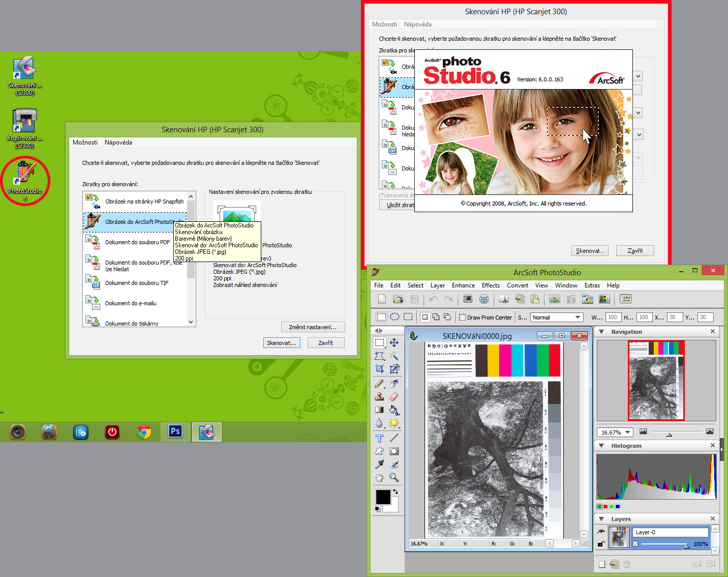Screen dimensions: 728x577
Task: Hide Layer-0 using the eye icon
Action: point(601,532)
